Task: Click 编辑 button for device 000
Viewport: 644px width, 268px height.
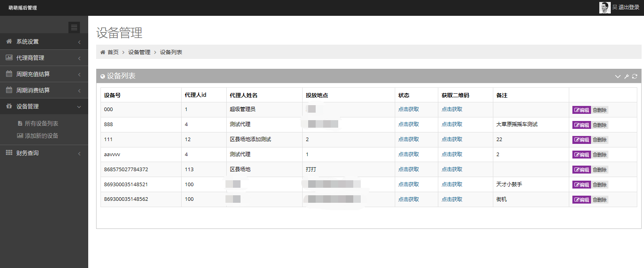Action: pos(581,110)
